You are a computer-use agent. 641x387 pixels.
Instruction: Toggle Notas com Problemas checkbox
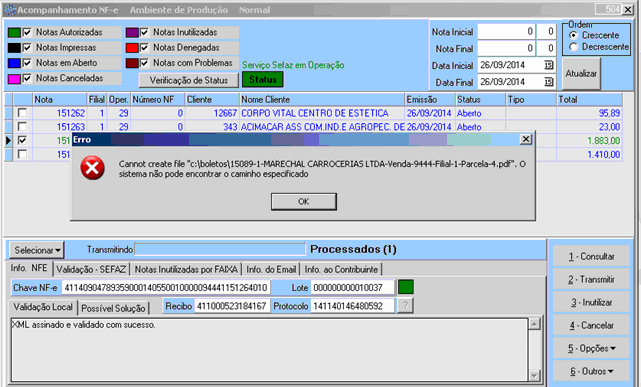click(144, 63)
